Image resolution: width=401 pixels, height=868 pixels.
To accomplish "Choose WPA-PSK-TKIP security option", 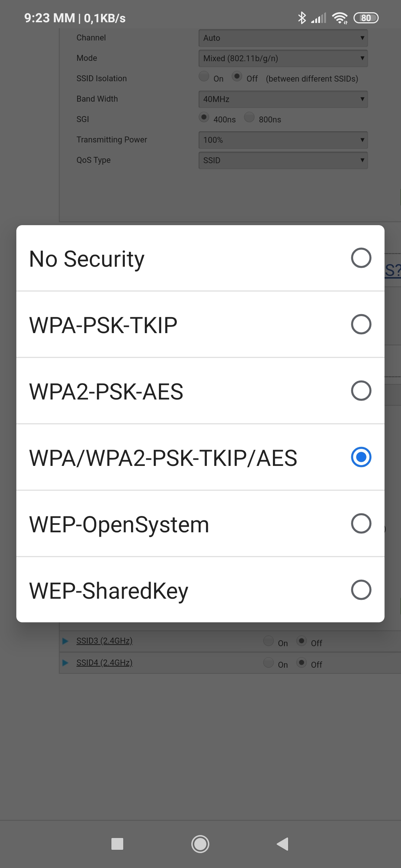I will coord(361,325).
